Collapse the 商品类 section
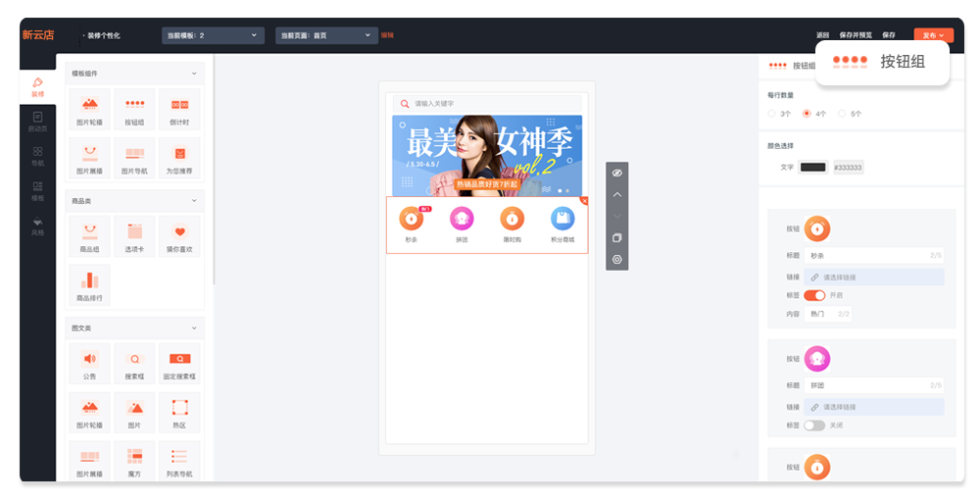 click(194, 201)
